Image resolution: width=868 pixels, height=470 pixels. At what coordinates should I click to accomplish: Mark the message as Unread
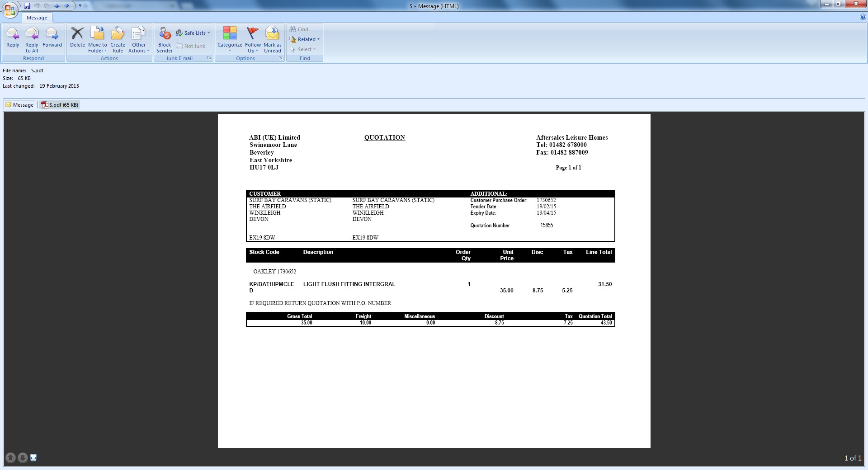click(273, 40)
